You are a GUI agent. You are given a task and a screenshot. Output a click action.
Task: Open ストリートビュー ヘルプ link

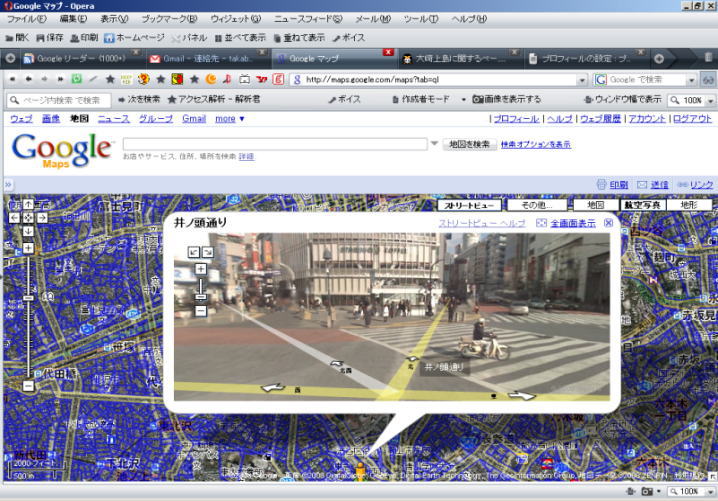482,223
